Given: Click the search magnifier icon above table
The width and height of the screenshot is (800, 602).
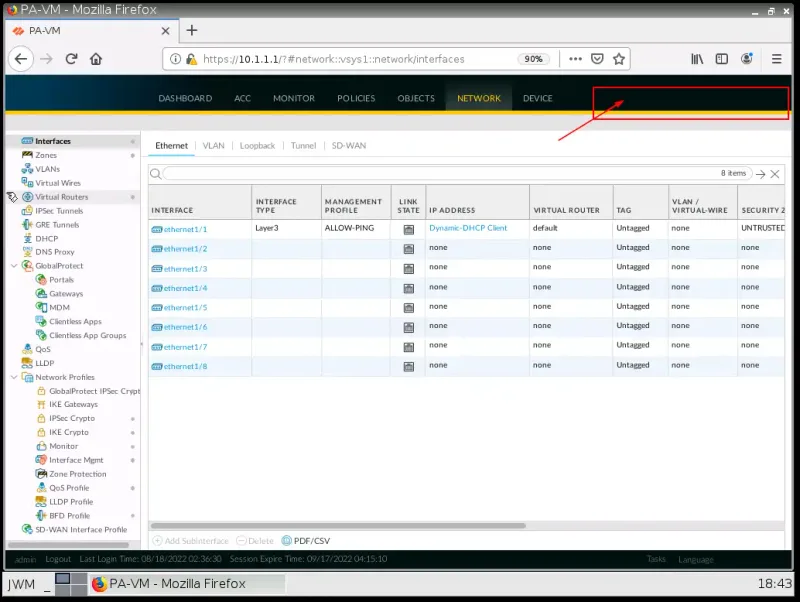Looking at the screenshot, I should coord(156,174).
